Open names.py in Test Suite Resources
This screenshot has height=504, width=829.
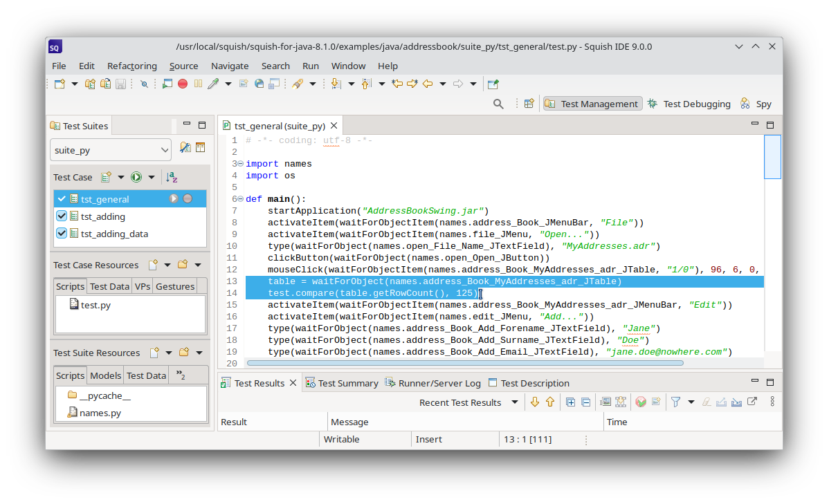[x=100, y=413]
